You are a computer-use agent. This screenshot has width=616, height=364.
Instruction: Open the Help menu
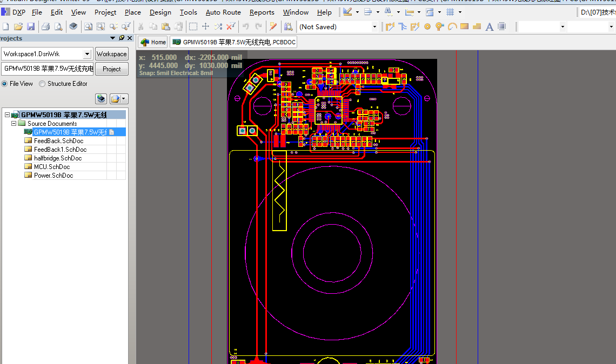click(x=324, y=12)
